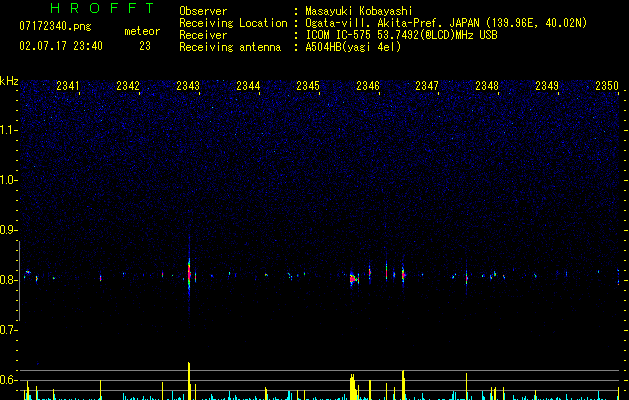Click the date 02.07.17 23:40
This screenshot has height=400, width=629.
(61, 46)
